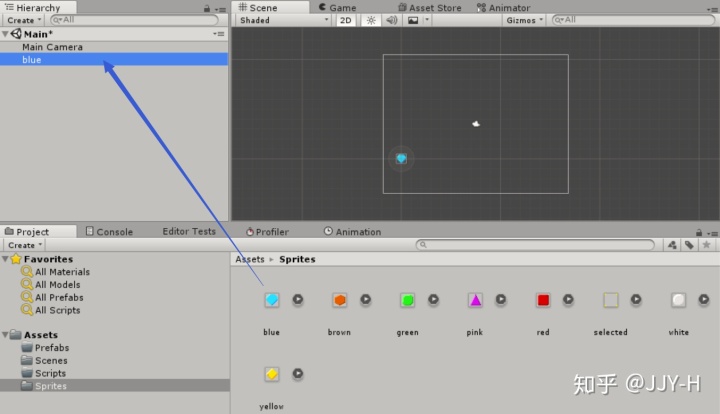Open Hierarchy Create dropdown
The height and width of the screenshot is (414, 720).
24,20
